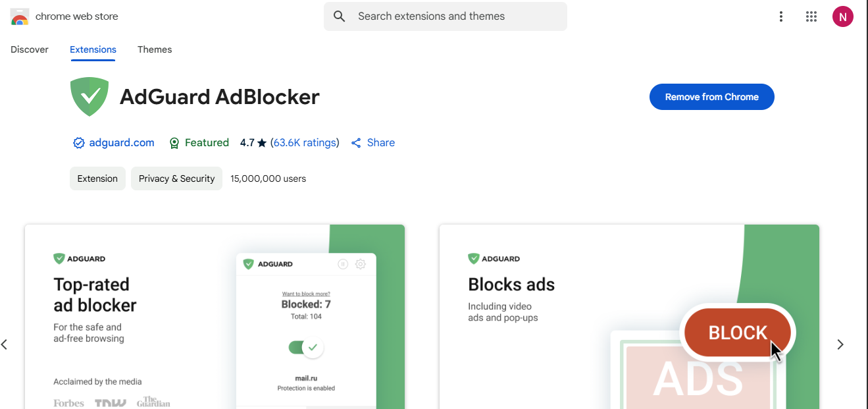Screen dimensions: 868x409
Task: Switch to the Themes tab
Action: pos(155,49)
